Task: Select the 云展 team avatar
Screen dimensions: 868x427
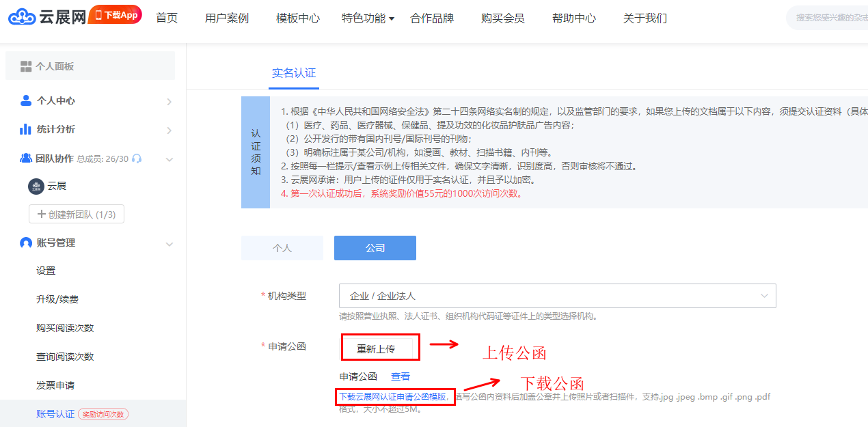Action: 36,187
